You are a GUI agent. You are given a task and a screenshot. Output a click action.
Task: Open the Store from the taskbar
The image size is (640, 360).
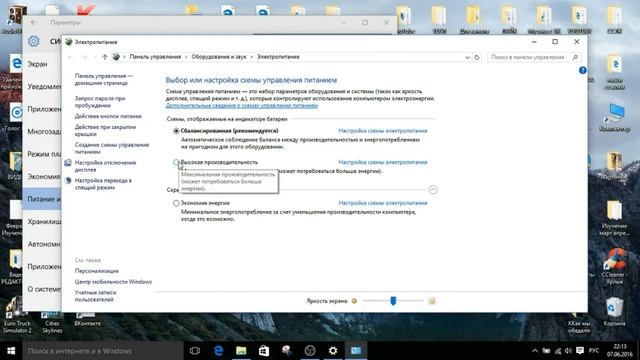click(x=264, y=351)
